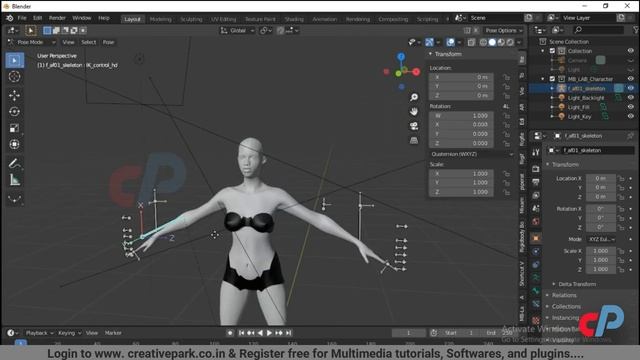This screenshot has width=640, height=360.
Task: Open XYZ Euler mode dropdown
Action: (x=601, y=239)
